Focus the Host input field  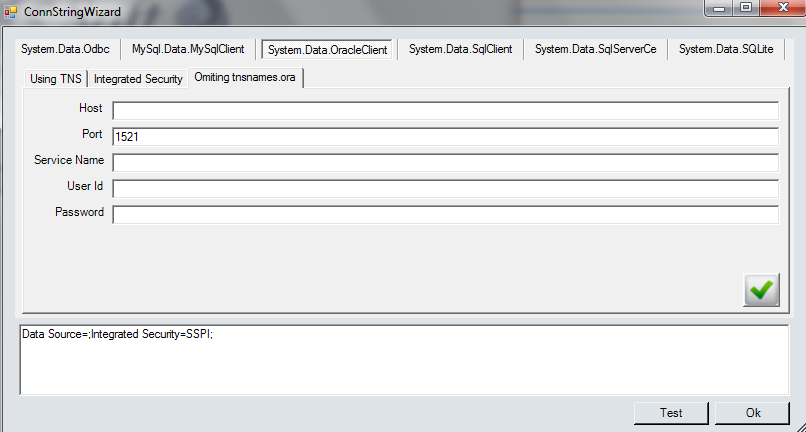tap(446, 111)
